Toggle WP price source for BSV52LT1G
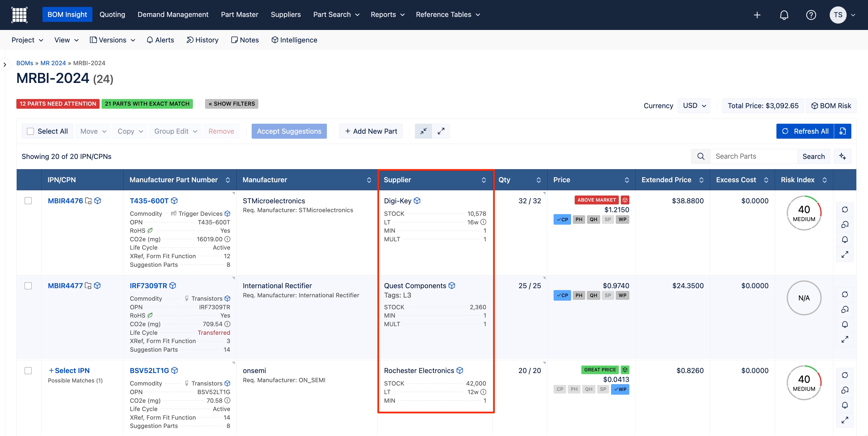Viewport: 868px width, 436px height. click(620, 389)
